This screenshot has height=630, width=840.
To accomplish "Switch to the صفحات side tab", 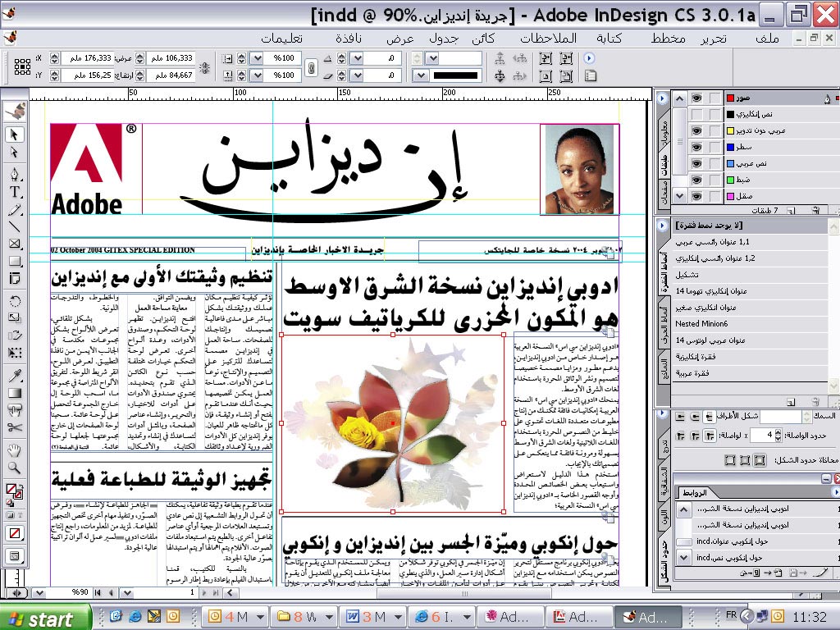I will [664, 194].
